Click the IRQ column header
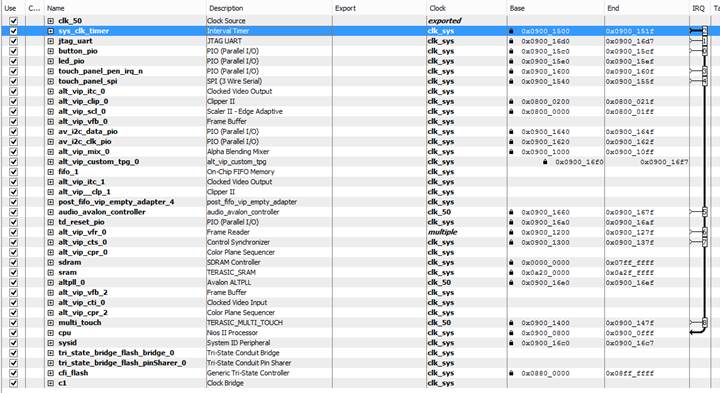The width and height of the screenshot is (720, 393). (698, 8)
